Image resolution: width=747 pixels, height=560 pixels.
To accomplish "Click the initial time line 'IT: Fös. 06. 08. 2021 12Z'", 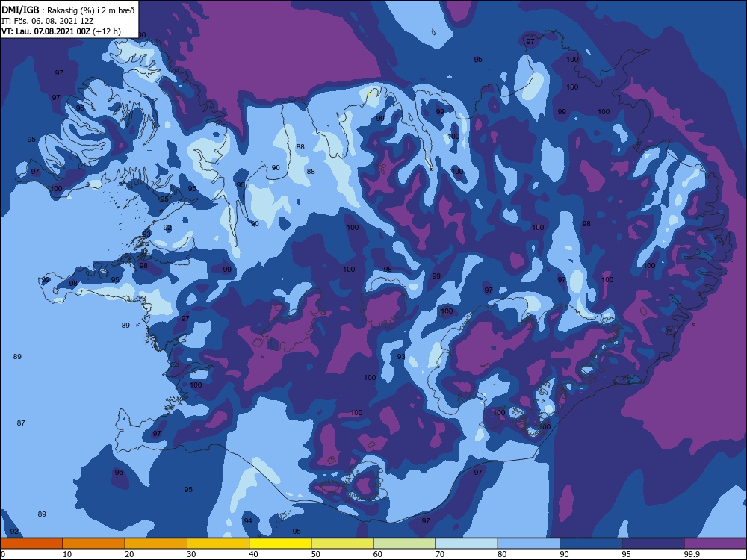I will click(47, 21).
